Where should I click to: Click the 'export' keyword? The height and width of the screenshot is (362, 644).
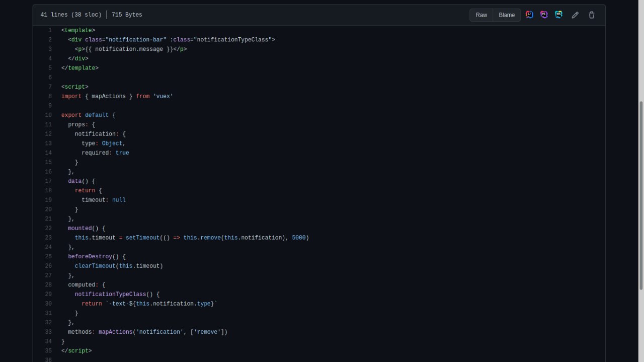(x=71, y=115)
